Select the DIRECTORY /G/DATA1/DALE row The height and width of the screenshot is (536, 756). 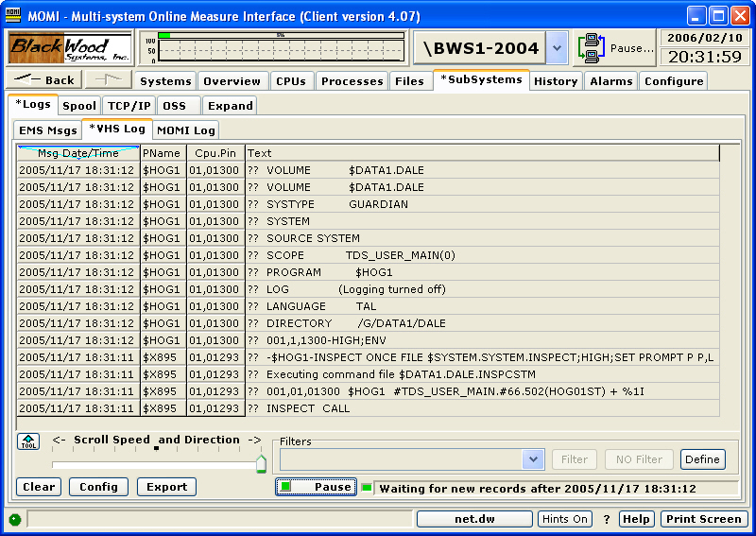369,323
